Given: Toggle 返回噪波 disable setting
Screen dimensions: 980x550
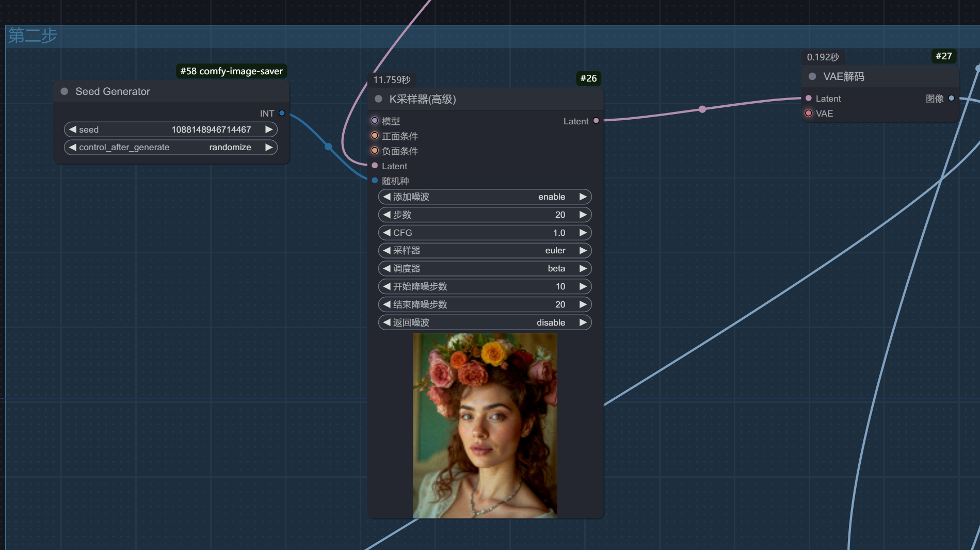Looking at the screenshot, I should [x=485, y=322].
